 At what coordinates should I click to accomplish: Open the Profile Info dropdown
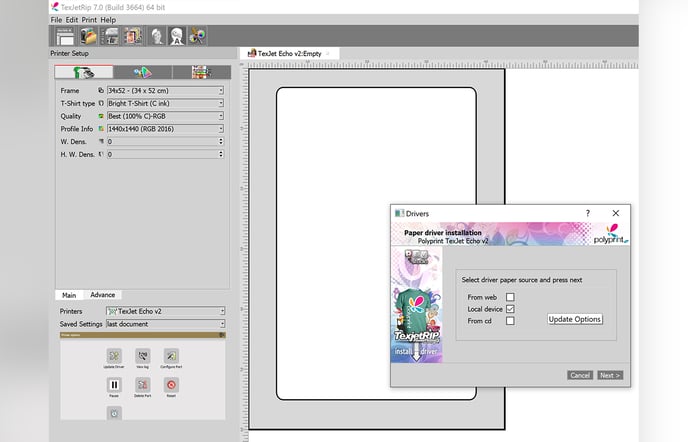[x=165, y=129]
